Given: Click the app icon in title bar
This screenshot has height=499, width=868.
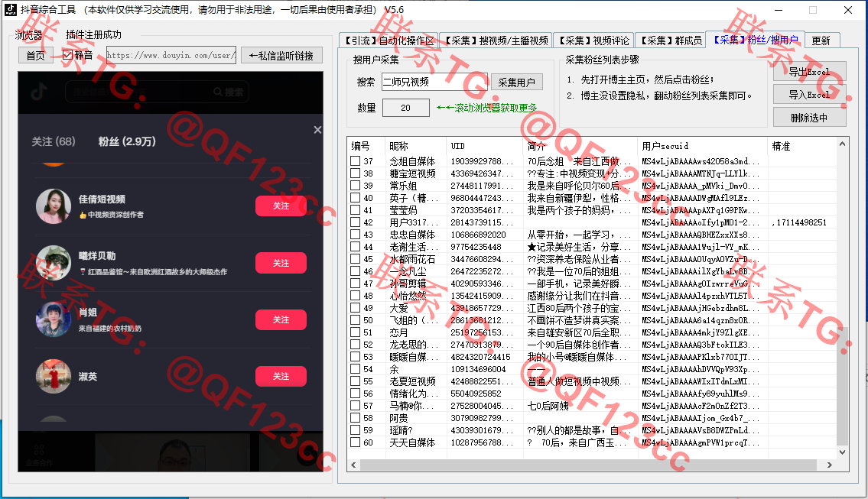Looking at the screenshot, I should point(11,10).
